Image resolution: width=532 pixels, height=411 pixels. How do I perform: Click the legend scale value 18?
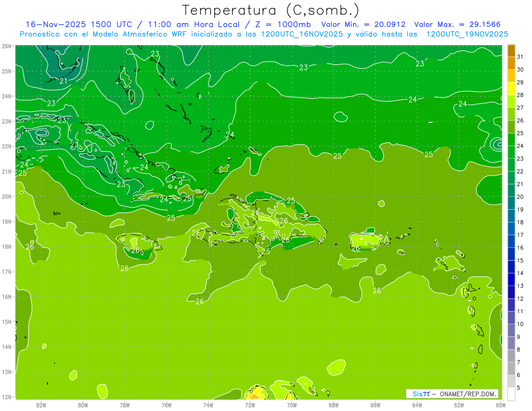click(520, 222)
